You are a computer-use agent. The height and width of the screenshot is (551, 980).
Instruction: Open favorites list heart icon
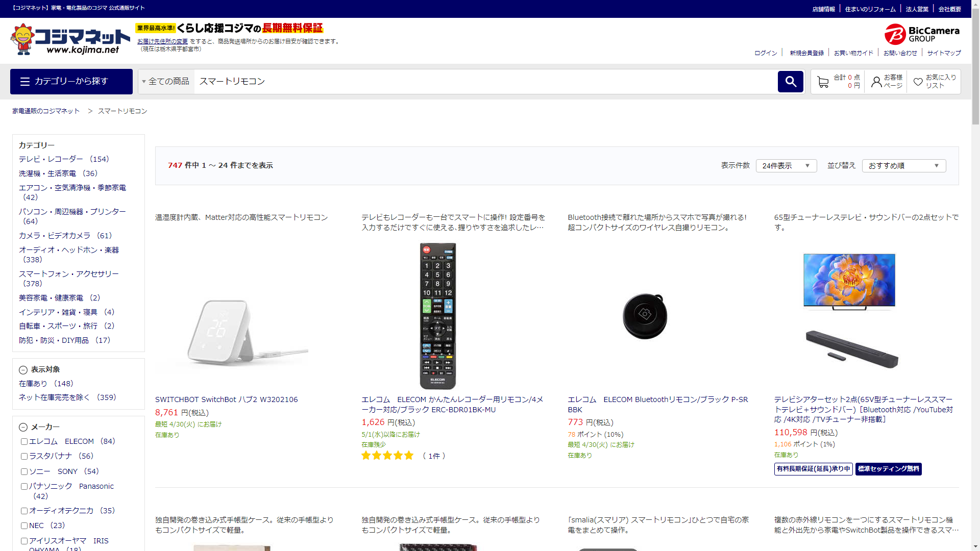[x=918, y=82]
